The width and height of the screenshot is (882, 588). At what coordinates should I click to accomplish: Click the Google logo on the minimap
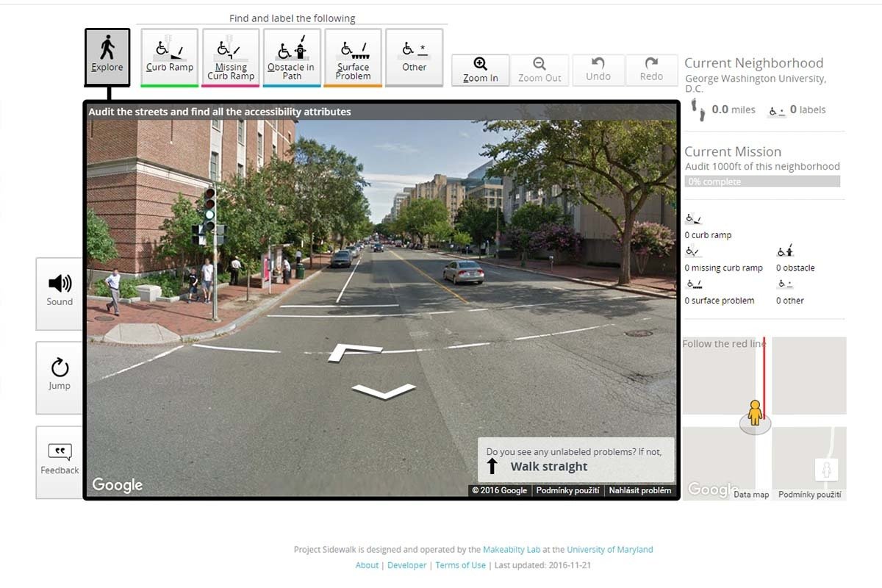pyautogui.click(x=713, y=490)
